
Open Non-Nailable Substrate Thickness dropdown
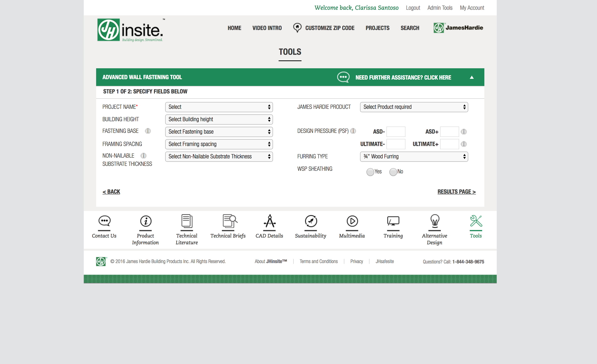219,156
